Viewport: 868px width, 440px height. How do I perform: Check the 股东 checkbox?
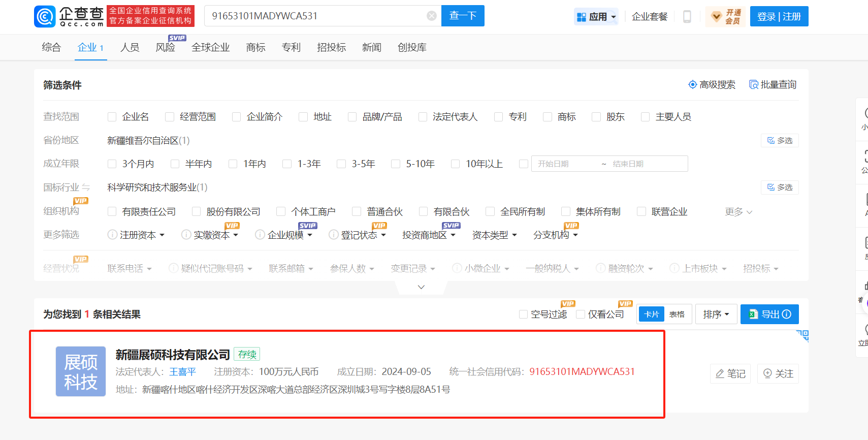pos(596,117)
